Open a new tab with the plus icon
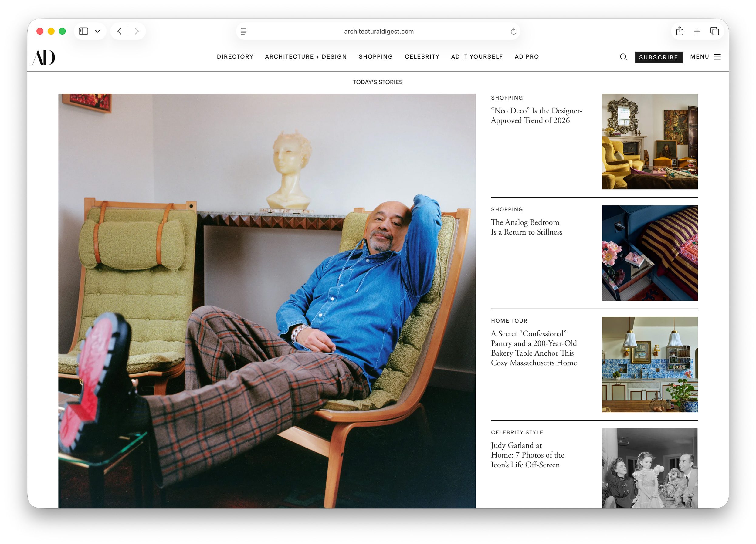The image size is (756, 544). pyautogui.click(x=697, y=31)
